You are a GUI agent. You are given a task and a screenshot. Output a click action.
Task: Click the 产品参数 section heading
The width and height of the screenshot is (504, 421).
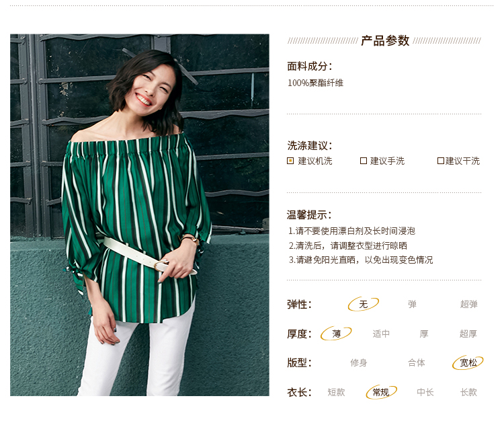click(385, 41)
